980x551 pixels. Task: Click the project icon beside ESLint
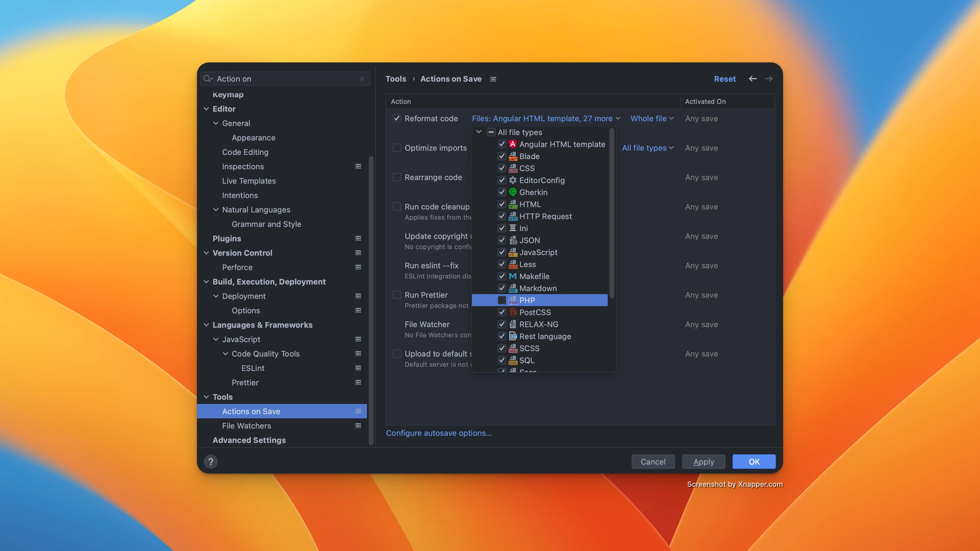pyautogui.click(x=358, y=368)
